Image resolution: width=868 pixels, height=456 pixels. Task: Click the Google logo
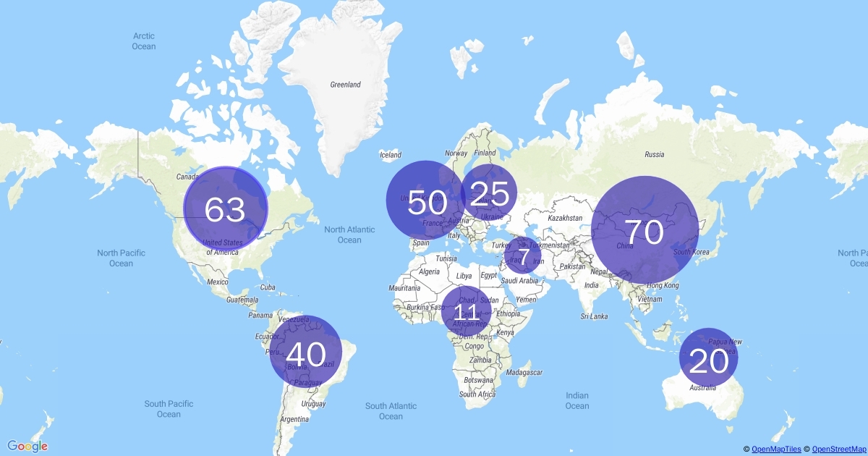(28, 446)
